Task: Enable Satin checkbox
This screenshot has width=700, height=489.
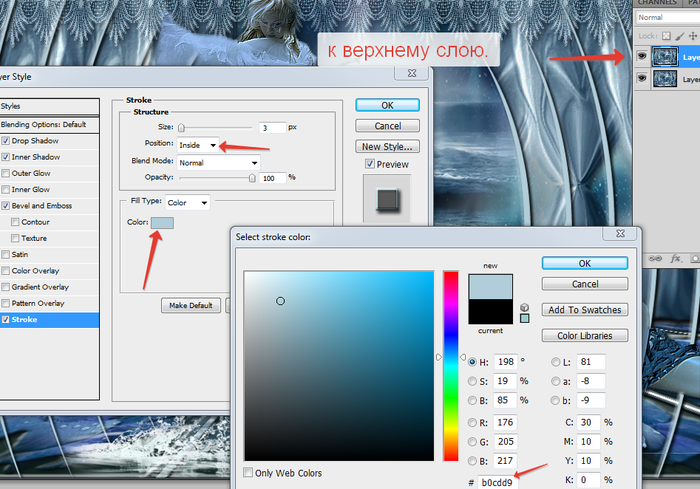Action: (5, 254)
